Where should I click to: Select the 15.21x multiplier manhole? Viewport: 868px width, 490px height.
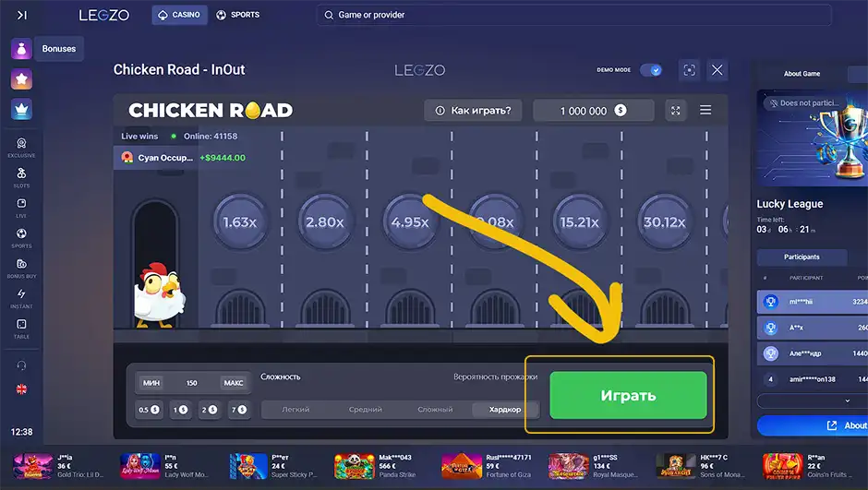(580, 221)
